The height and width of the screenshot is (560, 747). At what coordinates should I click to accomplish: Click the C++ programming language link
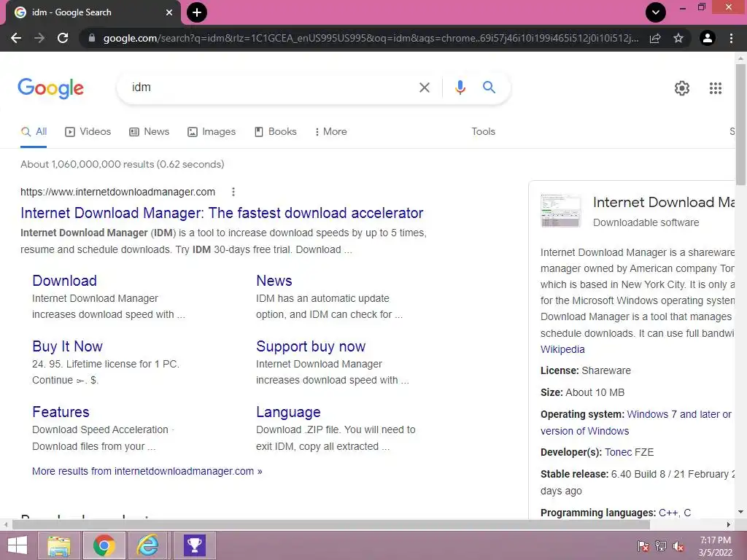(668, 513)
